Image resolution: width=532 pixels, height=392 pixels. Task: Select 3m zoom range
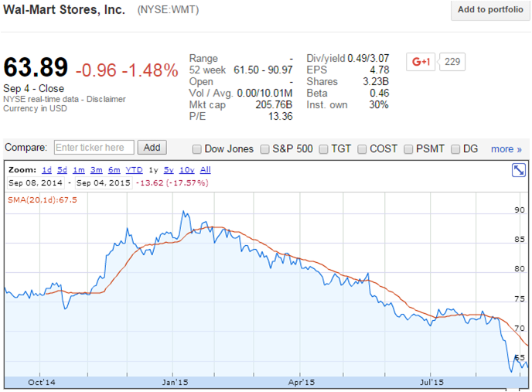(x=96, y=170)
